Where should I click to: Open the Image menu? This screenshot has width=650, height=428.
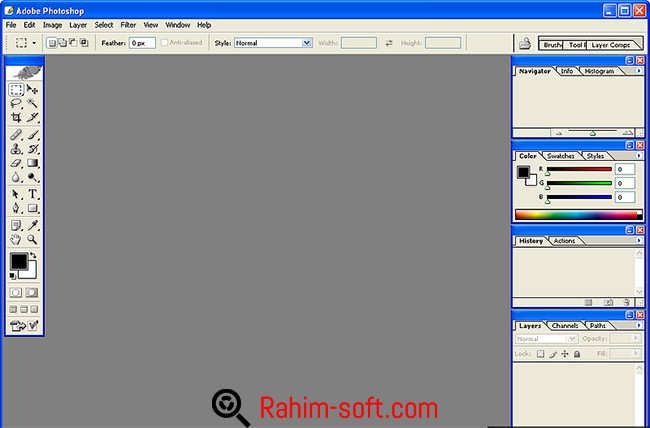(x=52, y=25)
